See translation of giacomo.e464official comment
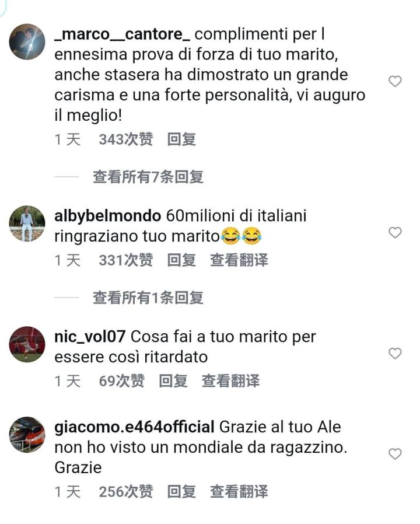420x524 pixels. [x=239, y=491]
